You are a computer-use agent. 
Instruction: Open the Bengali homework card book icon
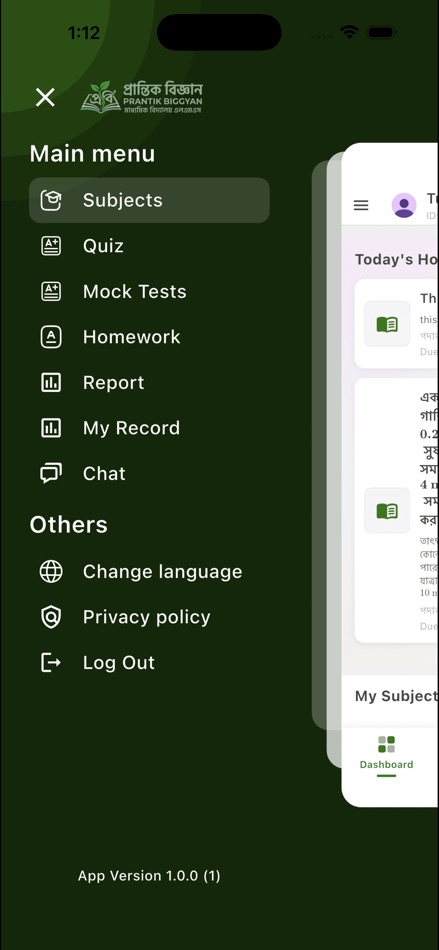pyautogui.click(x=387, y=510)
